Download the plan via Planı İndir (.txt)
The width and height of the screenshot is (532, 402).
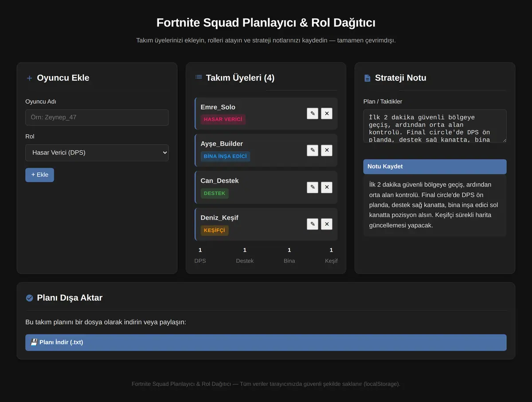point(266,343)
